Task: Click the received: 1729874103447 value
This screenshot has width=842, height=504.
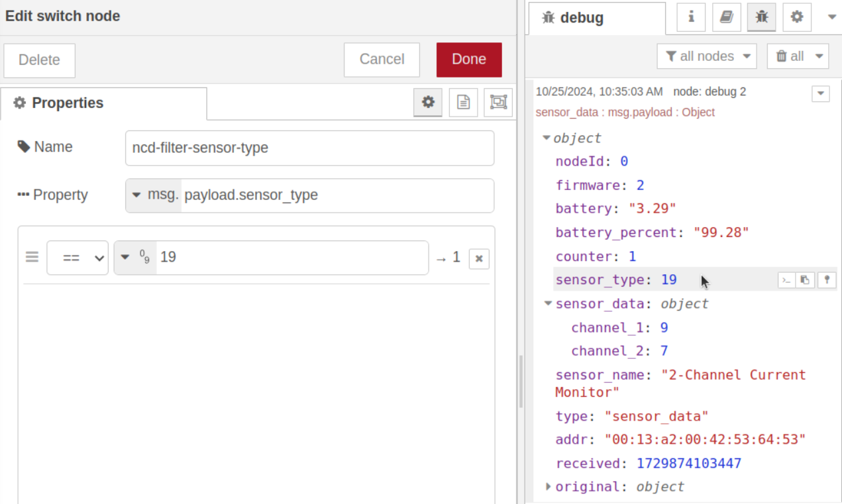Action: 689,464
